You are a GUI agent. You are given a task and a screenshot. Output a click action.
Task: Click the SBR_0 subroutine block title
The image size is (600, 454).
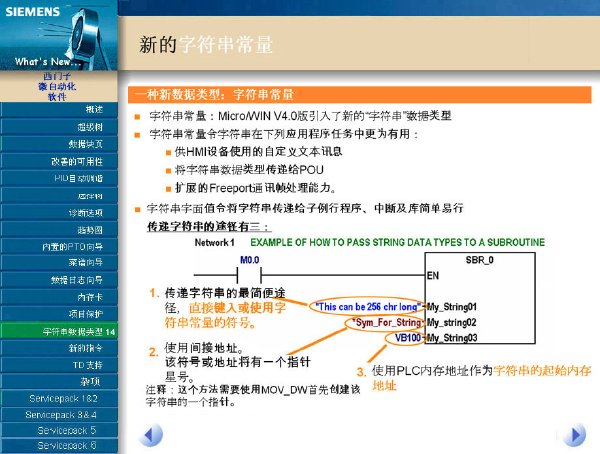click(479, 260)
